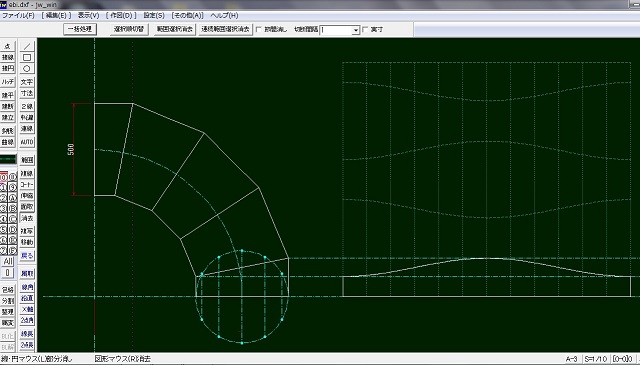Click the 一括処理 button
The width and height of the screenshot is (640, 365).
(x=80, y=29)
